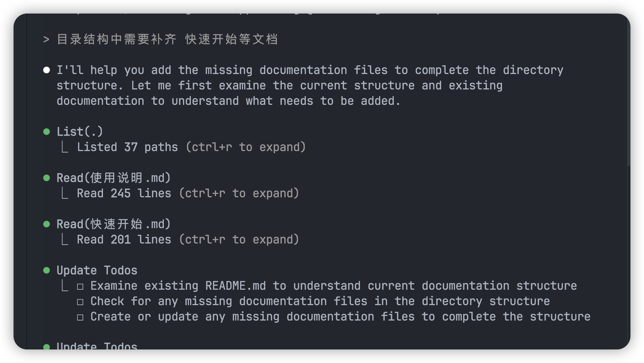This screenshot has height=363, width=644.
Task: Tick the "Check for any missing documentation" checkbox
Action: point(80,302)
